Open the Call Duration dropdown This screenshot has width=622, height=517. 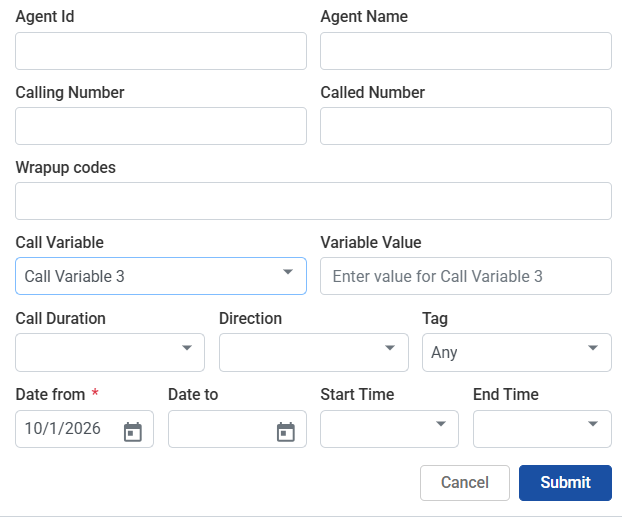coord(110,352)
